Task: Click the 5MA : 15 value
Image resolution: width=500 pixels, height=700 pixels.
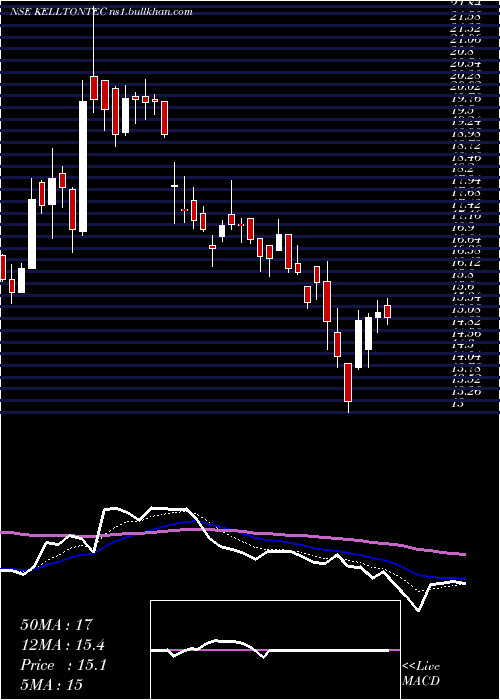Action: (51, 684)
